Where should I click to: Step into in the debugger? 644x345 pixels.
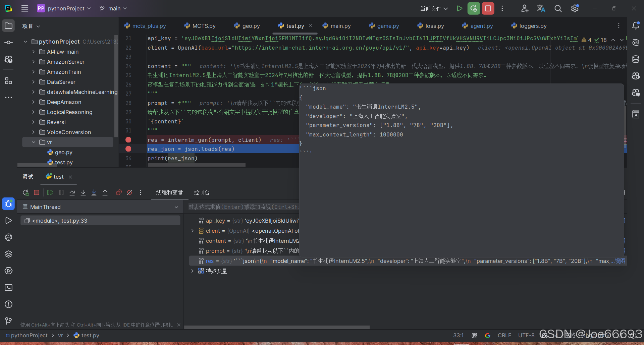coord(83,192)
